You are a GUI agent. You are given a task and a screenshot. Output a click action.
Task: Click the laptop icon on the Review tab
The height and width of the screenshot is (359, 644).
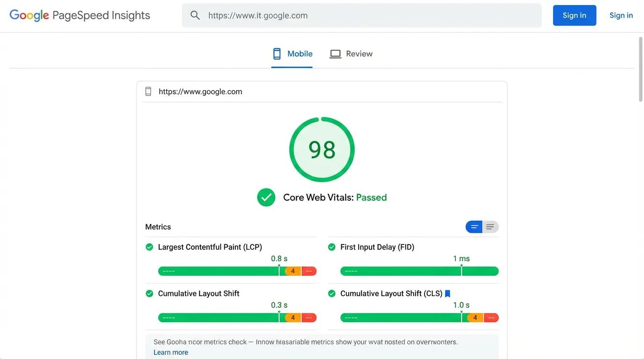pos(335,53)
